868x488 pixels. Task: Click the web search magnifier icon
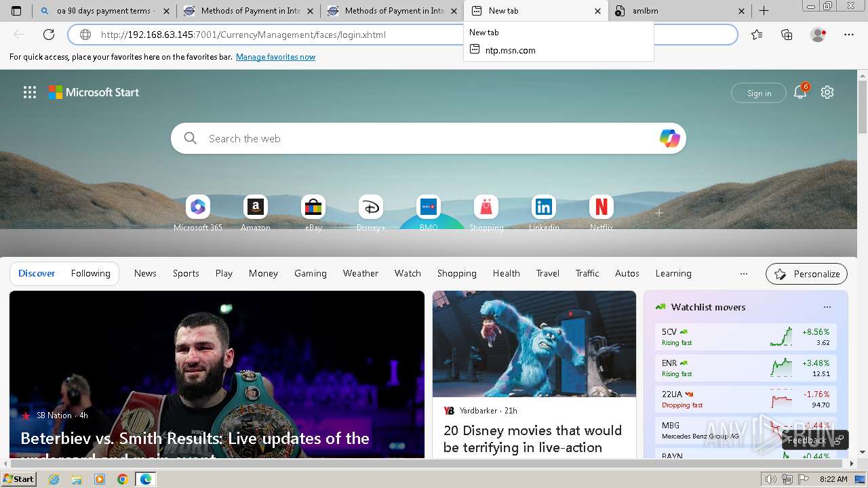click(191, 138)
